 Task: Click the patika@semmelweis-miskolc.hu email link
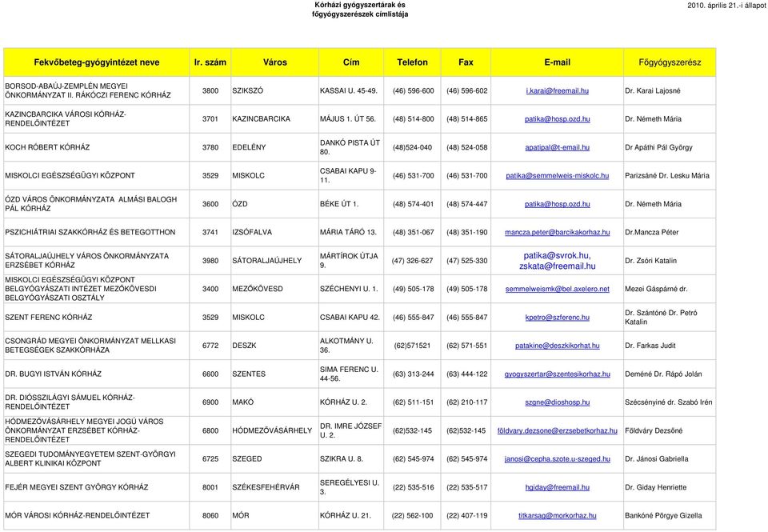coord(558,175)
